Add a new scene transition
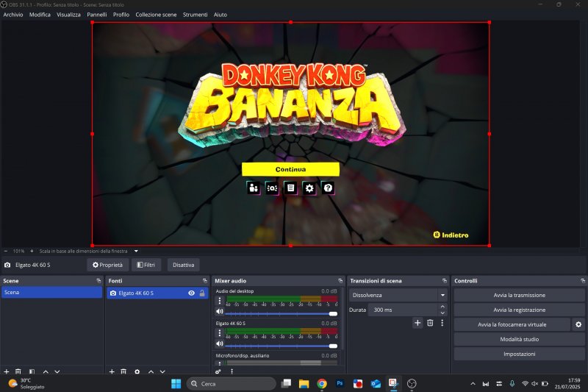Image resolution: width=588 pixels, height=392 pixels. (417, 323)
